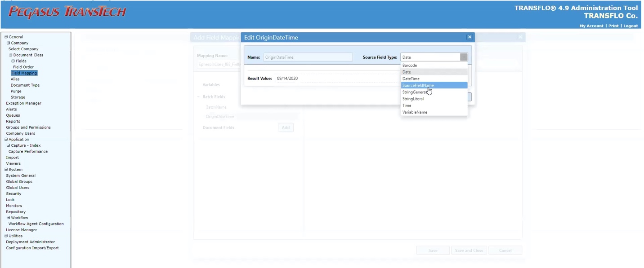The width and height of the screenshot is (644, 268).
Task: Choose Barcode from the type list
Action: 434,65
